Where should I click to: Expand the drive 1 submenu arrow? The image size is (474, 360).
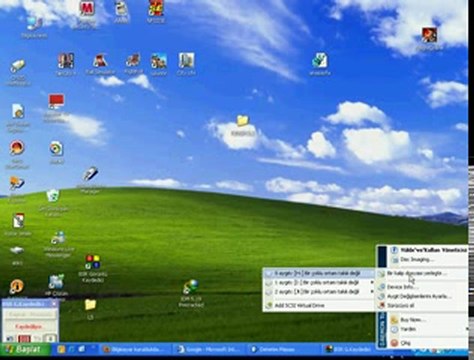click(372, 282)
